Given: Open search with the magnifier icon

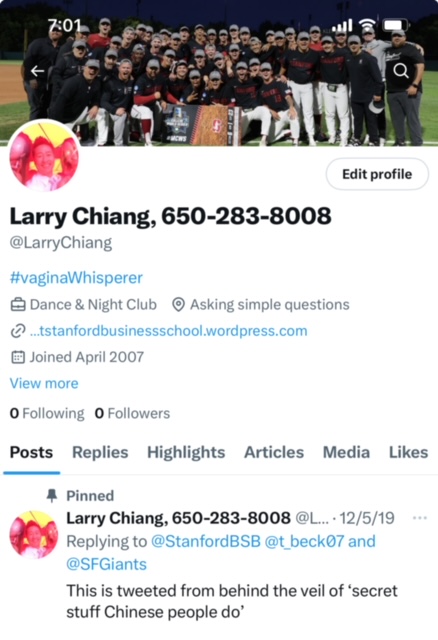Looking at the screenshot, I should pyautogui.click(x=401, y=71).
